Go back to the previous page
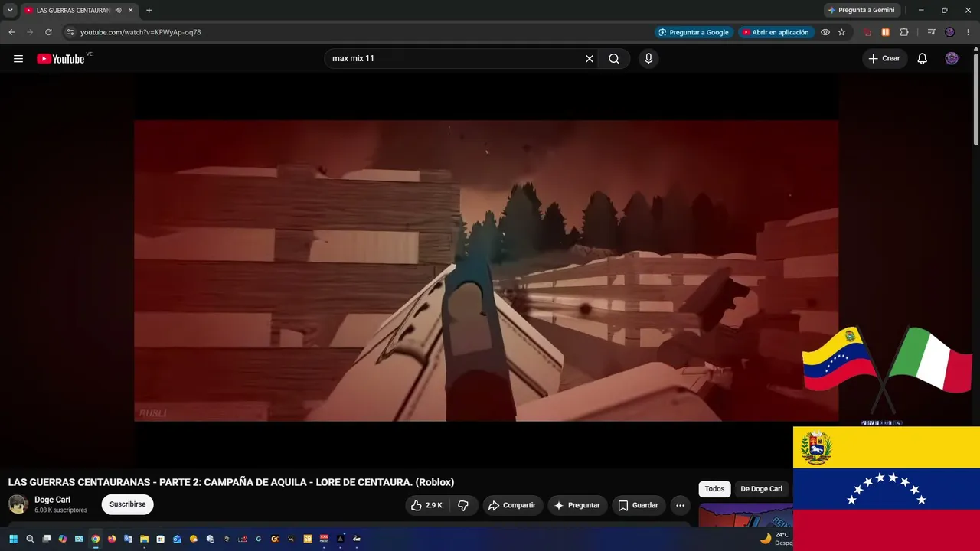The height and width of the screenshot is (551, 980). click(11, 32)
